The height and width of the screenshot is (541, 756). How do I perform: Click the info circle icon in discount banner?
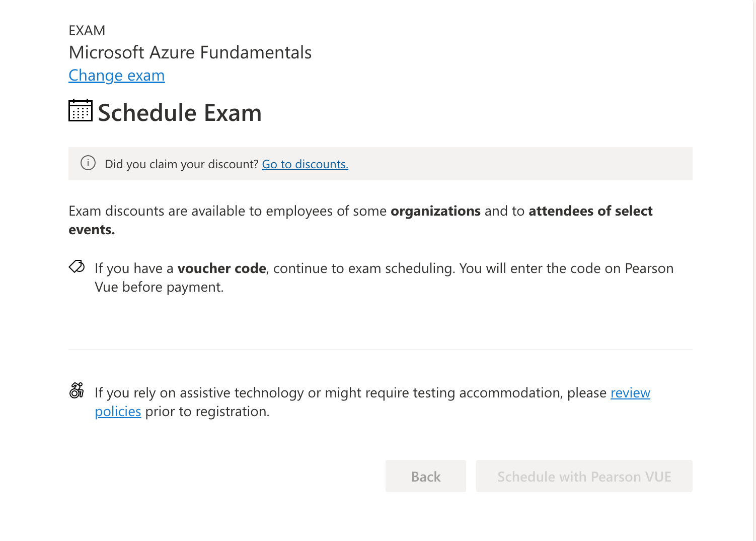88,163
